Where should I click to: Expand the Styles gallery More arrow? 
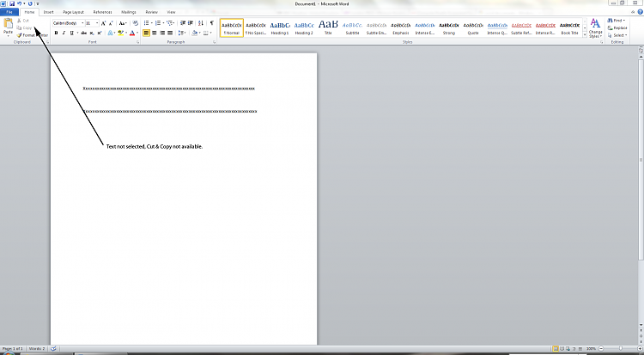585,35
